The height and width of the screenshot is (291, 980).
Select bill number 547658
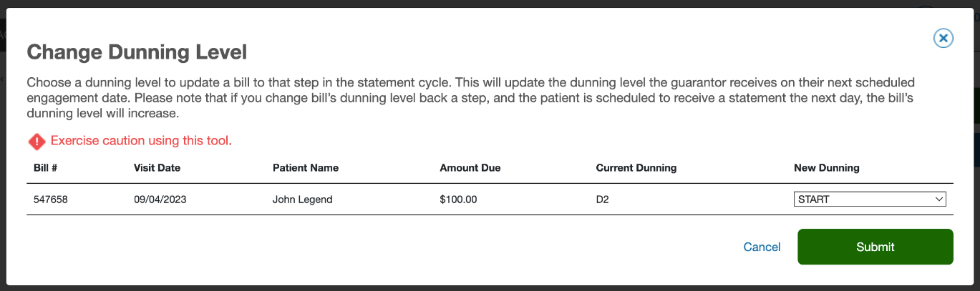[x=50, y=199]
